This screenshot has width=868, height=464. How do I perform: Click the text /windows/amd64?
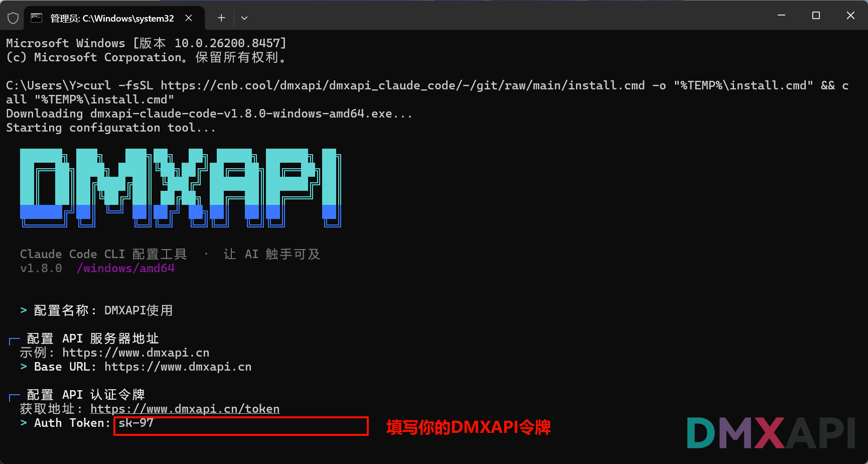(x=125, y=268)
